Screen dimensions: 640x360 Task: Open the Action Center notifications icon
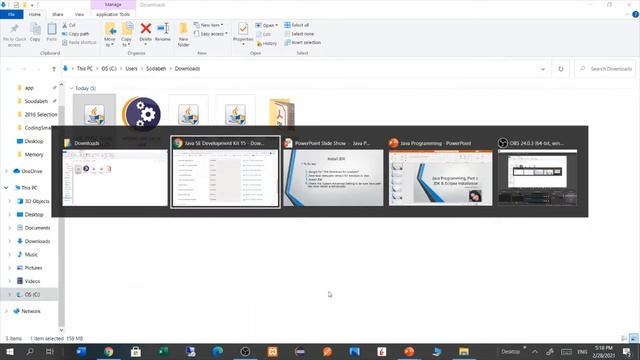click(627, 352)
